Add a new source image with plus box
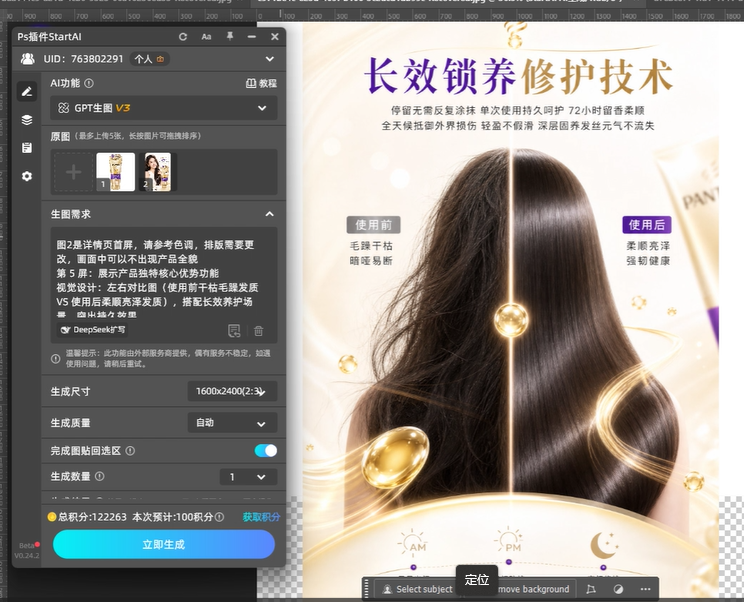 pos(73,172)
